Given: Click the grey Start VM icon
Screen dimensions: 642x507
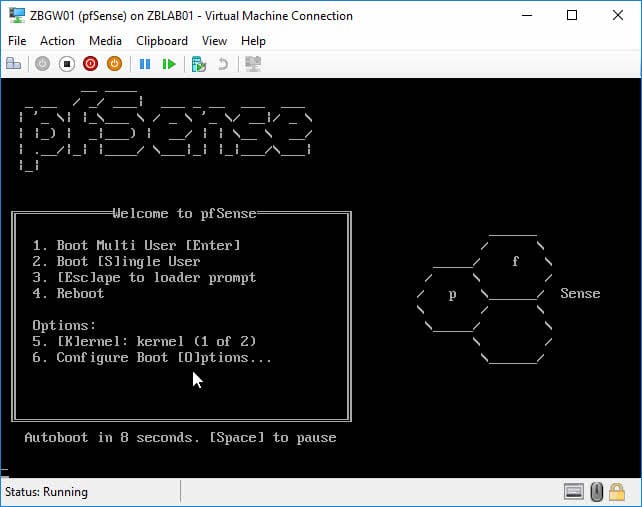Looking at the screenshot, I should pos(43,64).
